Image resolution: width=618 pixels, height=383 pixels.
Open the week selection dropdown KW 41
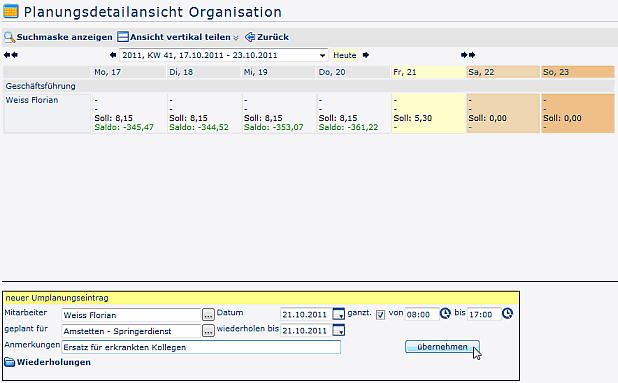pyautogui.click(x=224, y=55)
